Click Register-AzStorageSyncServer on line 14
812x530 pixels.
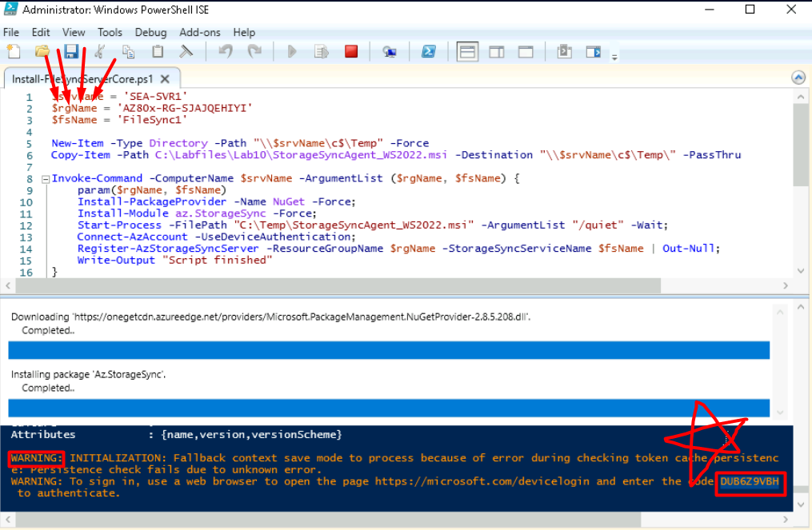168,249
